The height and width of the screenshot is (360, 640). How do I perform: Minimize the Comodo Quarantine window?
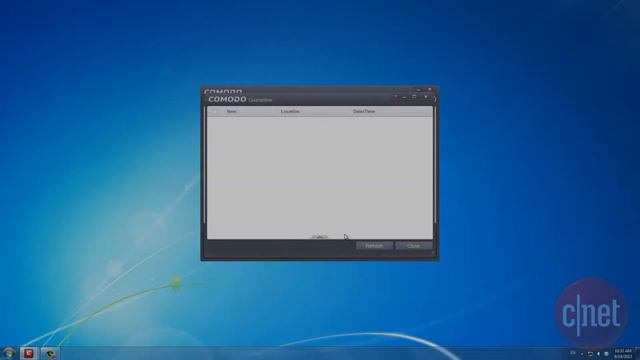tap(404, 97)
